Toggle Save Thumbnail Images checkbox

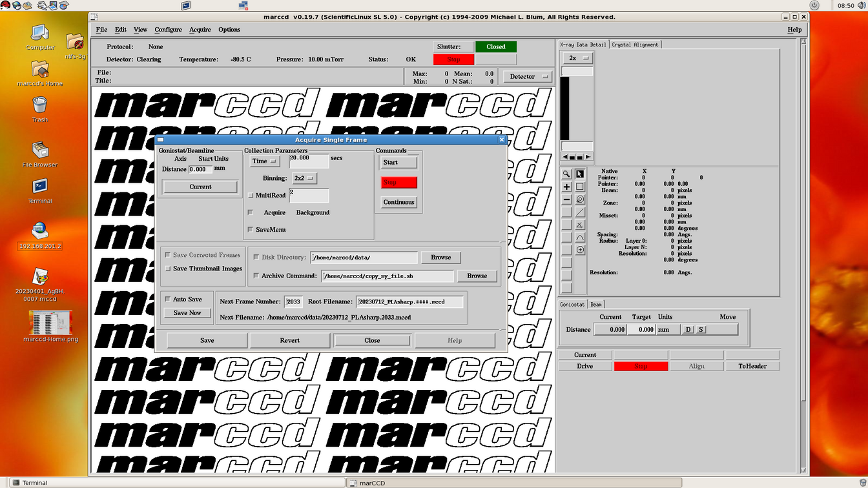pyautogui.click(x=168, y=269)
